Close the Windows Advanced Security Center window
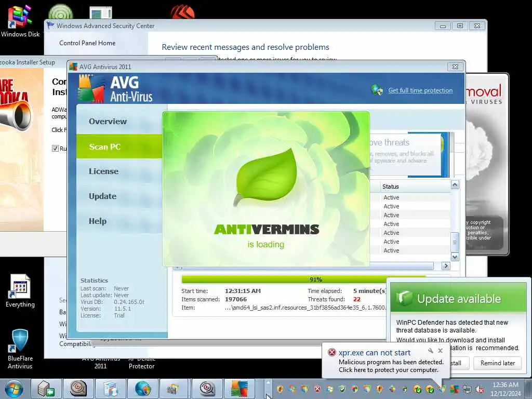Viewport: 532px width, 399px height. [477, 26]
